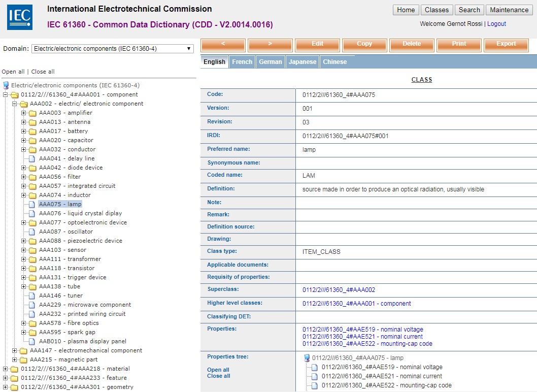Click the Logout link

click(496, 24)
